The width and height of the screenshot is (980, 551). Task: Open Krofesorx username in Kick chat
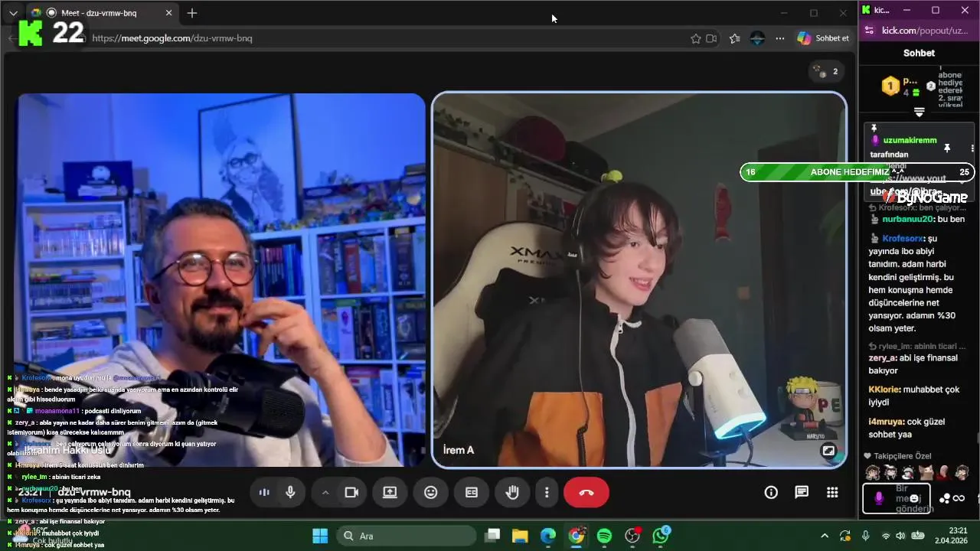902,238
